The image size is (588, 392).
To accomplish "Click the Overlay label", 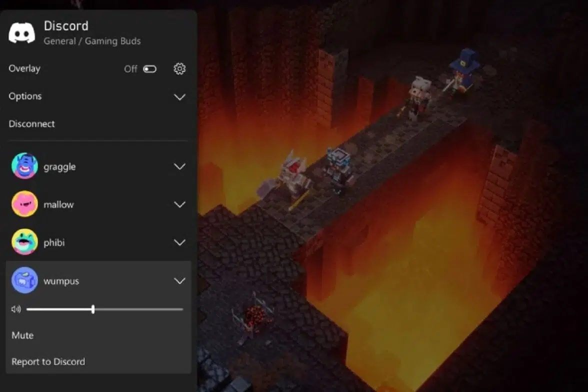I will (x=24, y=68).
